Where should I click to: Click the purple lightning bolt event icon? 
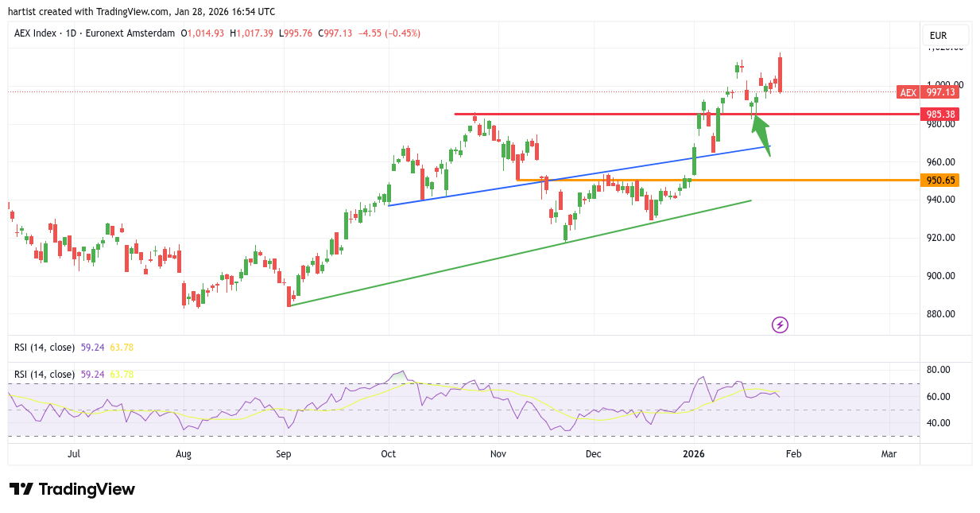pos(780,325)
